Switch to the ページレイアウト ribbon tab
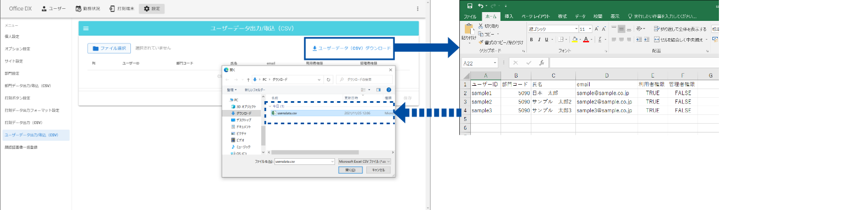868x210 pixels. click(536, 16)
